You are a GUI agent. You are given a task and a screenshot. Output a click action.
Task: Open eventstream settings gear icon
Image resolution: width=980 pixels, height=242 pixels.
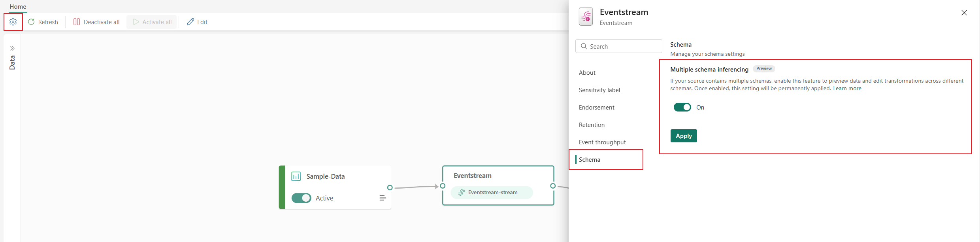[x=13, y=22]
